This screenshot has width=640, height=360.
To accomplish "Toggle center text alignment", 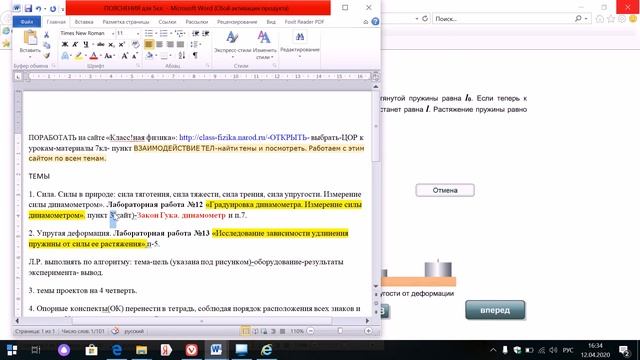I will pos(160,44).
